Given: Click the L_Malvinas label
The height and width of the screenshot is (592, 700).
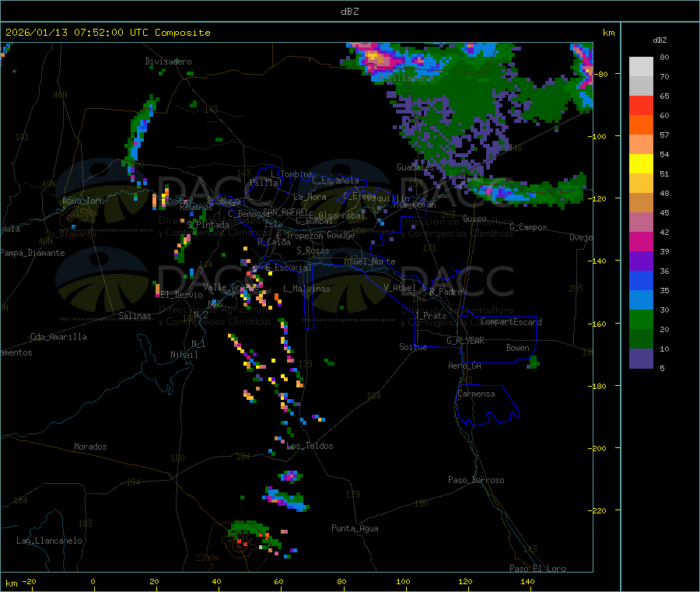Looking at the screenshot, I should pos(306,289).
